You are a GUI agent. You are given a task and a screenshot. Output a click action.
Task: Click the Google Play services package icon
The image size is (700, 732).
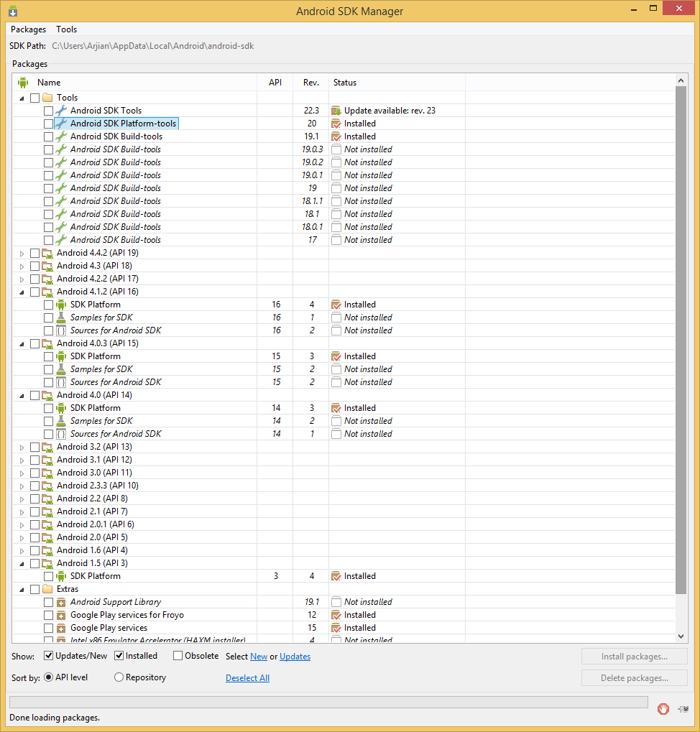click(x=61, y=629)
